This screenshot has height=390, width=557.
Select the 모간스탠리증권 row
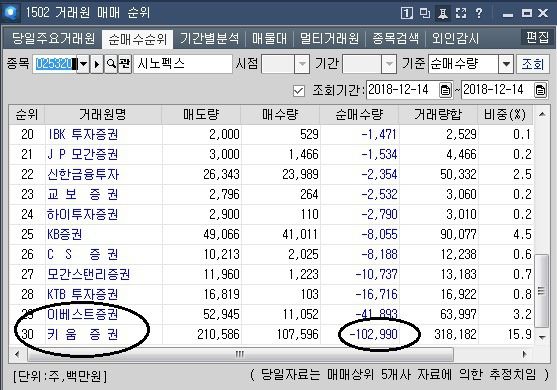(271, 274)
